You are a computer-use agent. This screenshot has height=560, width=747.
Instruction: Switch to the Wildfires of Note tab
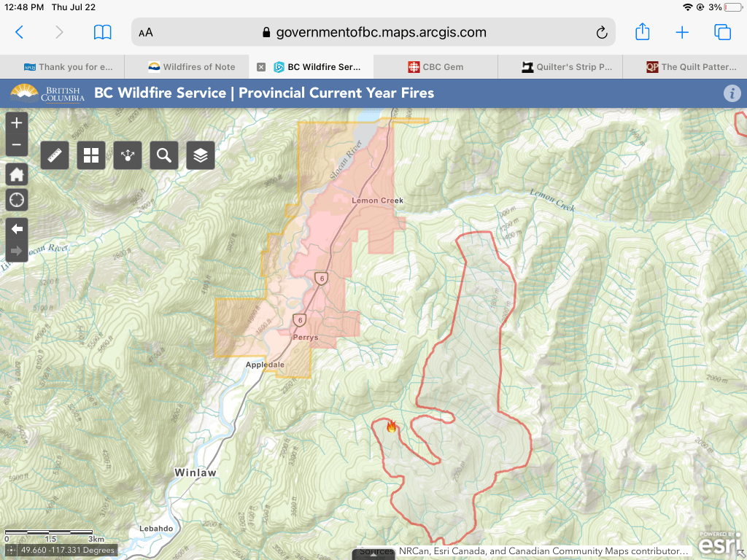click(191, 67)
